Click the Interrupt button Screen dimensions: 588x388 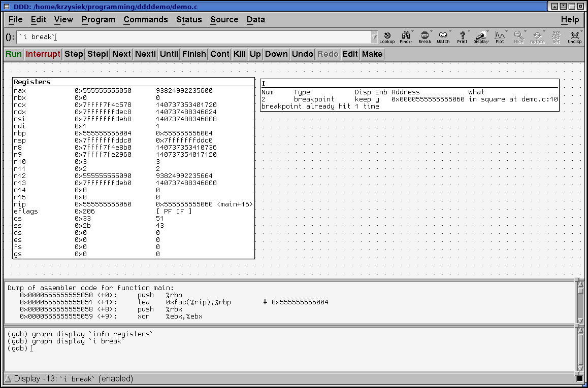click(43, 54)
